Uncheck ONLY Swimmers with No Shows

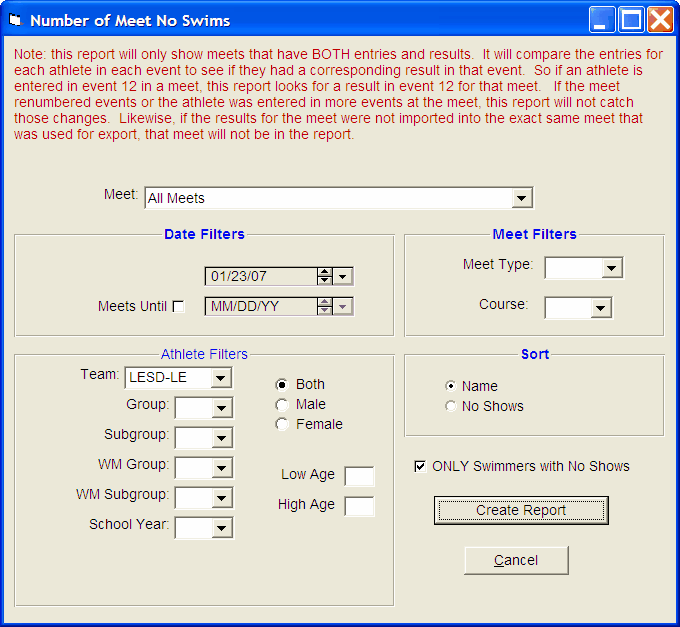click(x=421, y=466)
